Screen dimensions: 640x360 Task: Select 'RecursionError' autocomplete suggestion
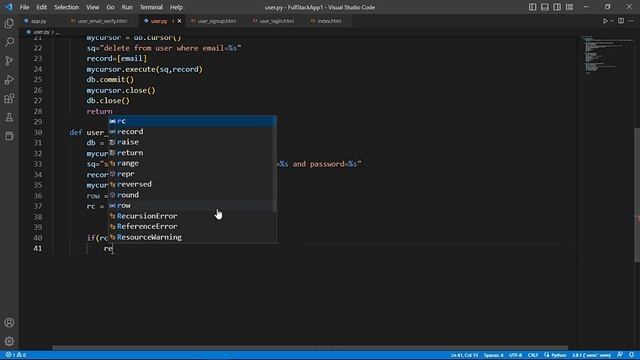(x=192, y=216)
